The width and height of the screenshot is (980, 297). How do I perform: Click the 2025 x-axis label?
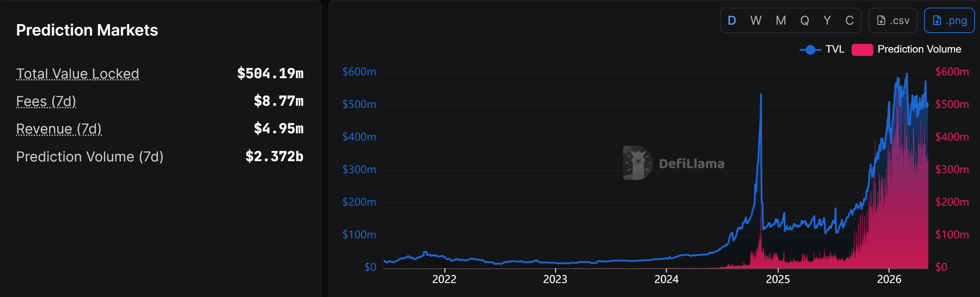coord(778,279)
